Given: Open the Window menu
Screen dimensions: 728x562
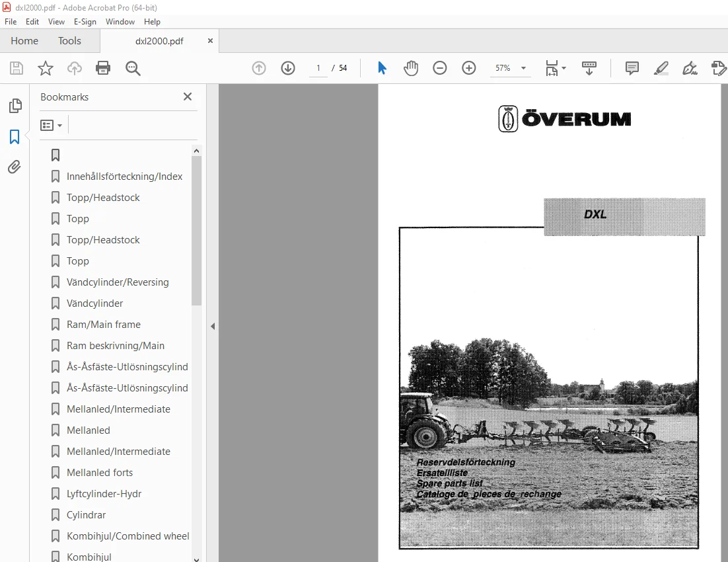Looking at the screenshot, I should point(120,22).
